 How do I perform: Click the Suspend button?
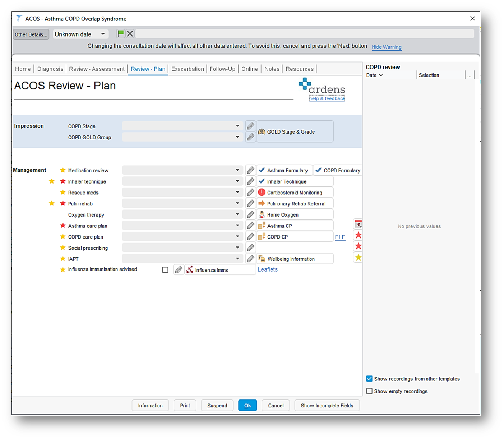coord(217,405)
